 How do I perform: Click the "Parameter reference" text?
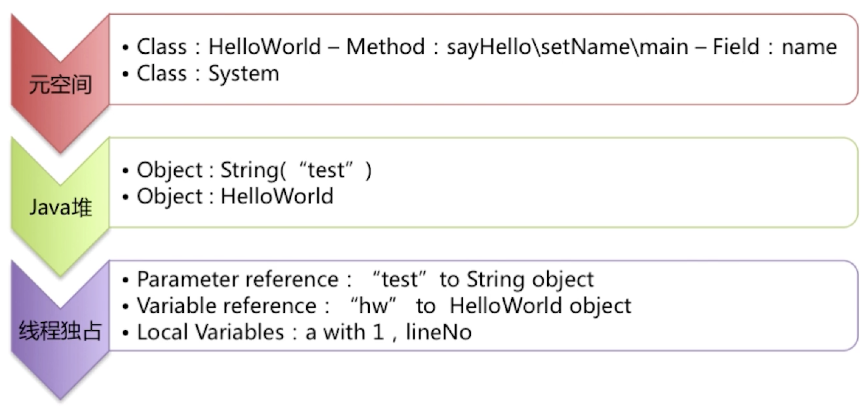pos(238,279)
